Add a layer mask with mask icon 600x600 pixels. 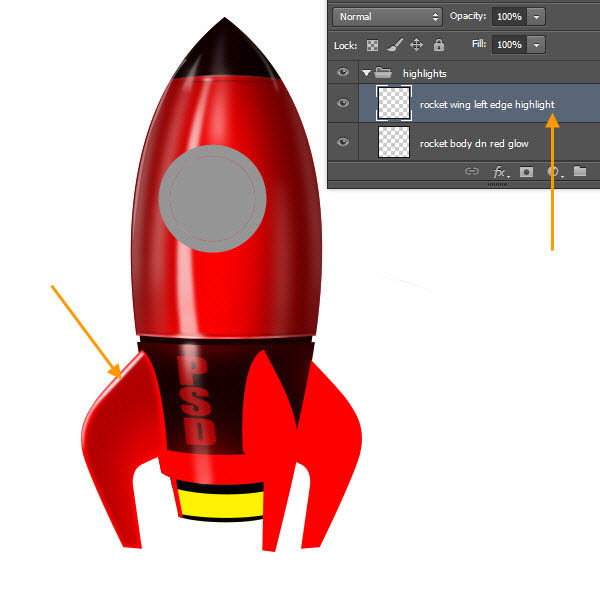coord(527,172)
